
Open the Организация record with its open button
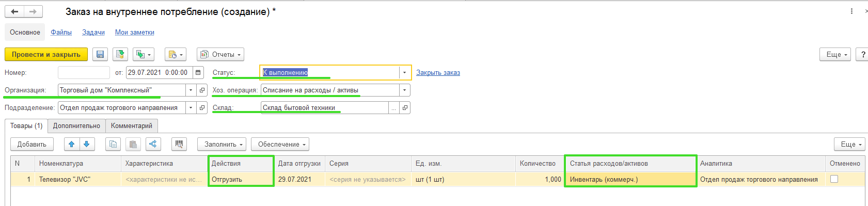tap(202, 90)
